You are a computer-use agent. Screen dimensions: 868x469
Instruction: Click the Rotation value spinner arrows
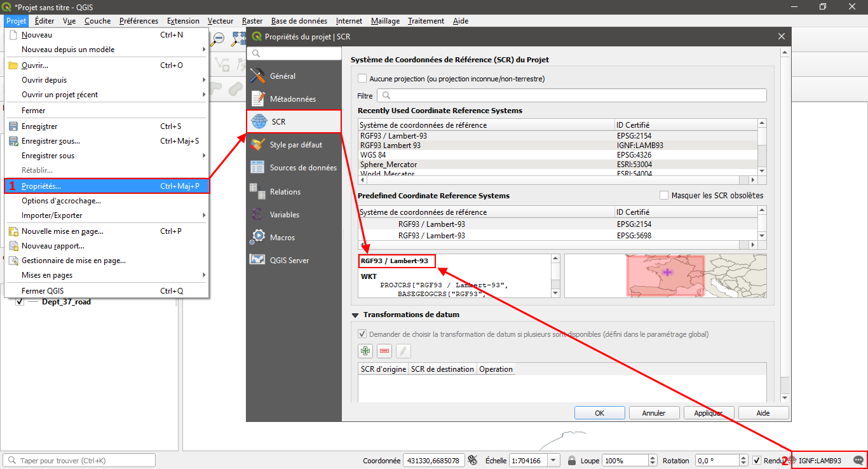(743, 461)
